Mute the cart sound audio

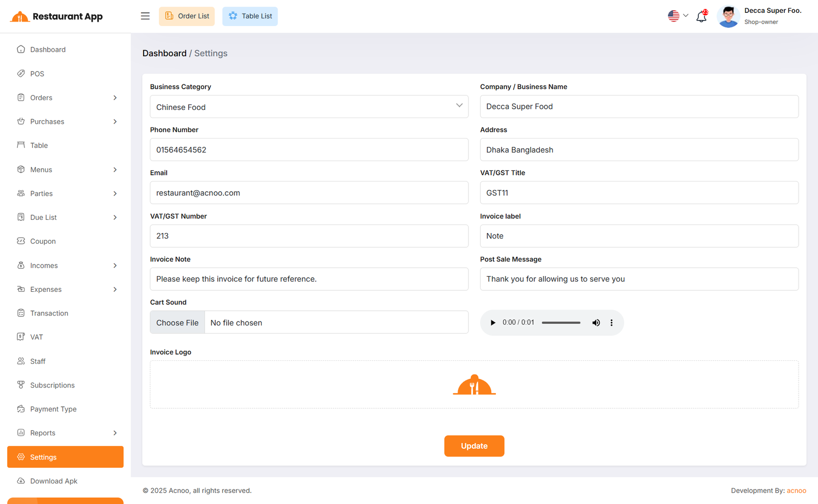point(596,323)
